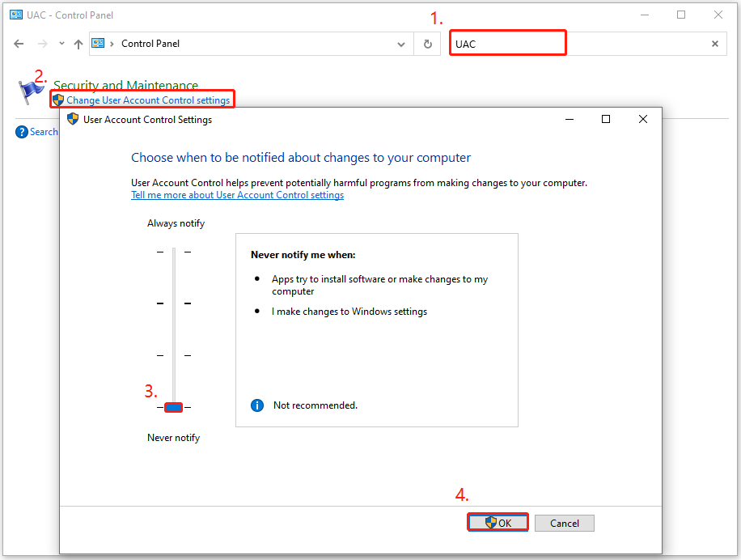This screenshot has height=560, width=741.
Task: Minimize the UAC - Control Panel window
Action: [x=645, y=15]
